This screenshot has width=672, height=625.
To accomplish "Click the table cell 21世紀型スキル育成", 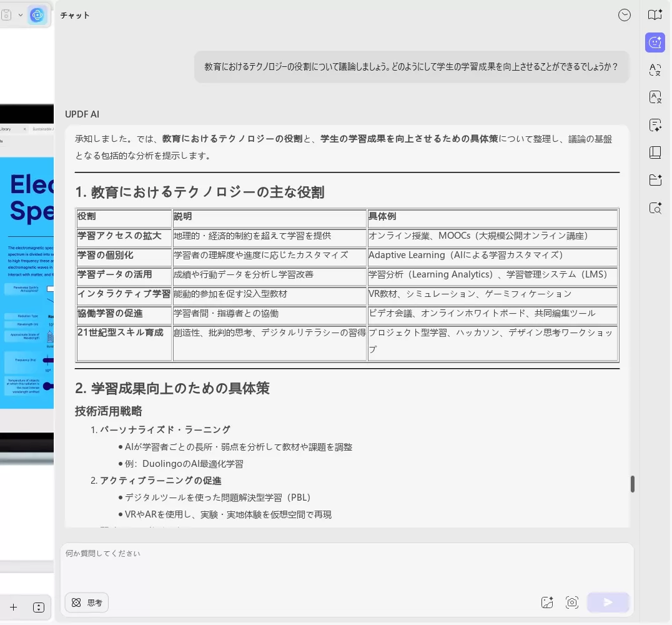I will (124, 342).
